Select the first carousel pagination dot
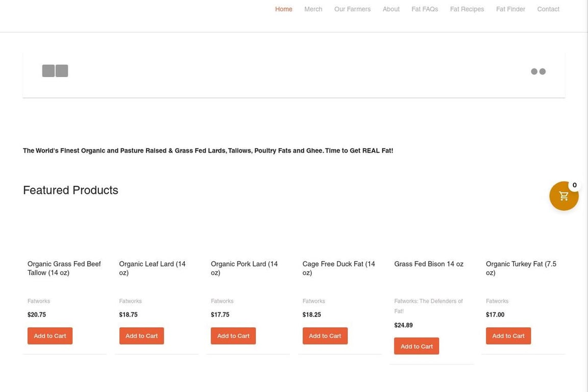This screenshot has height=392, width=588. pos(534,71)
